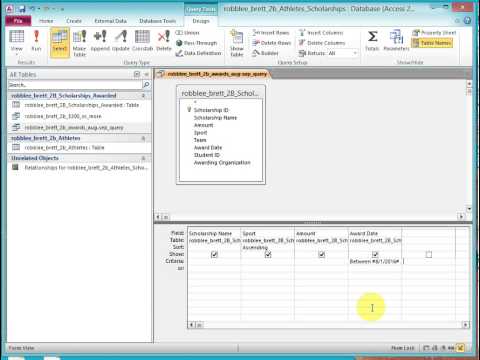Select Union query option
Viewport: 480px width, 360px height.
point(188,33)
